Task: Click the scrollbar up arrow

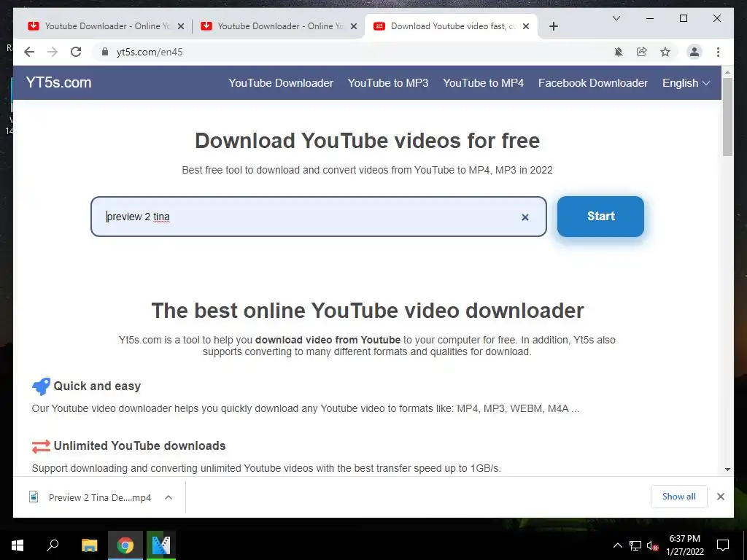Action: (x=727, y=72)
